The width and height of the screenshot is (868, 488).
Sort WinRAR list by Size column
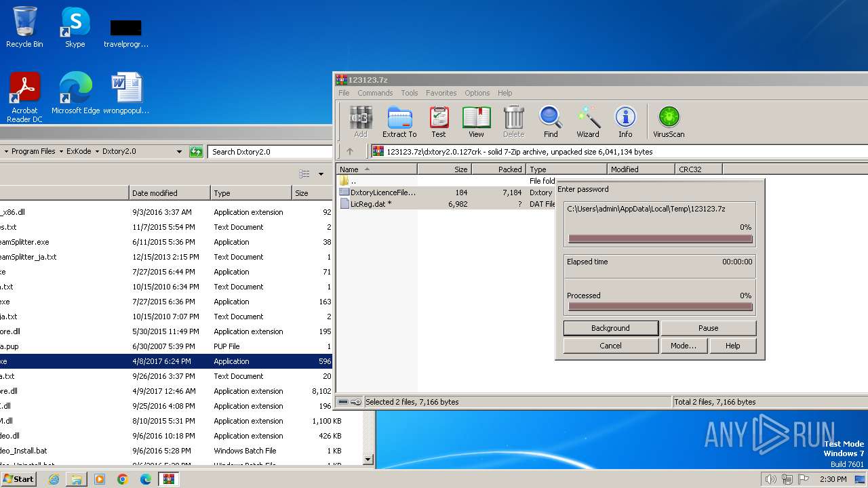point(444,169)
